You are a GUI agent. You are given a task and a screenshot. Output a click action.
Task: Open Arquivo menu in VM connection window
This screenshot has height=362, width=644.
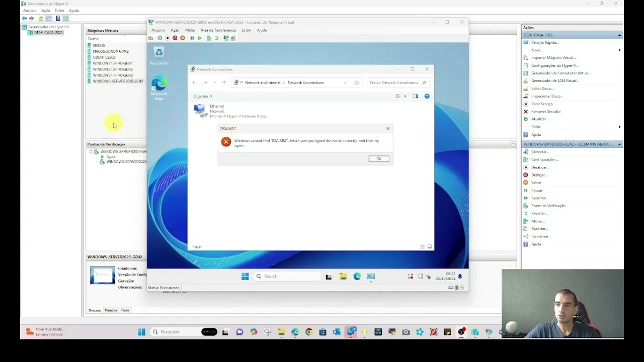coord(158,30)
